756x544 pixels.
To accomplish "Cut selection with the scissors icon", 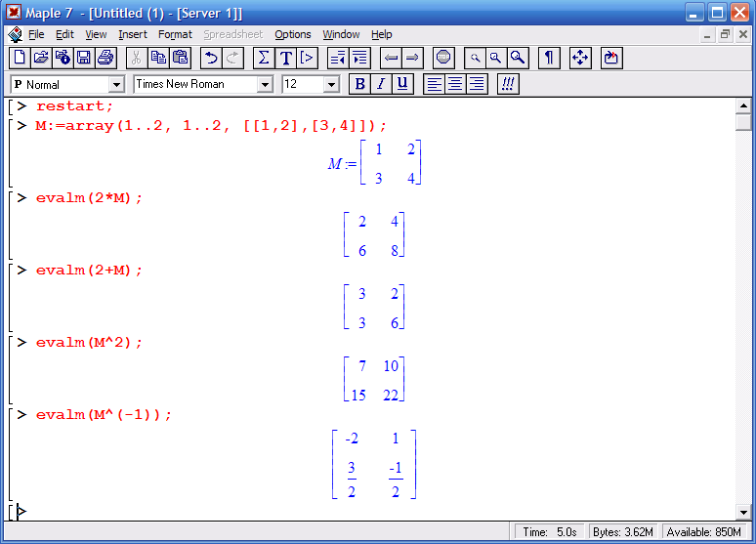I will point(137,58).
